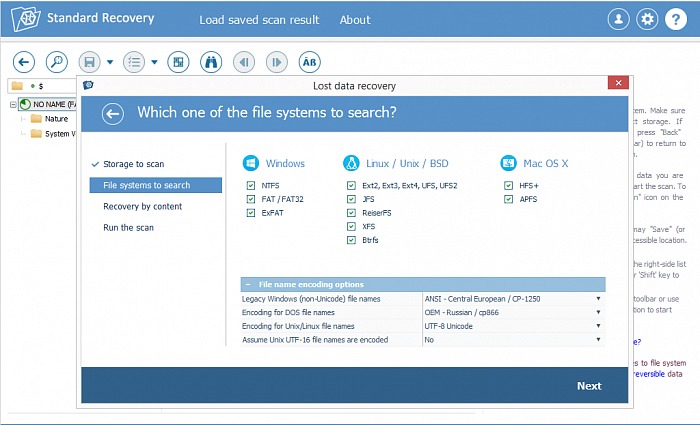Screen dimensions: 700x425
Task: Toggle the Btrfs checkbox
Action: tap(351, 240)
